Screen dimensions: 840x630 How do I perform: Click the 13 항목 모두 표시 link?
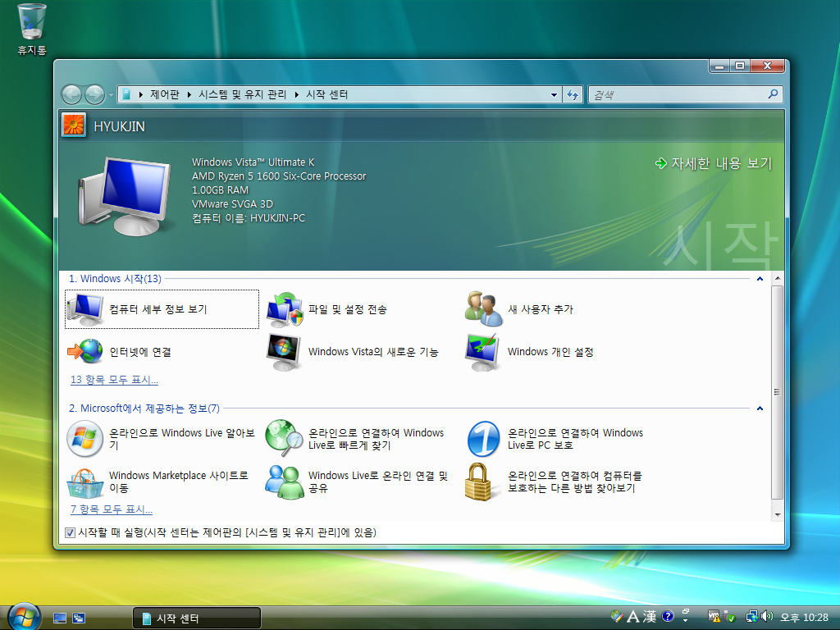114,380
